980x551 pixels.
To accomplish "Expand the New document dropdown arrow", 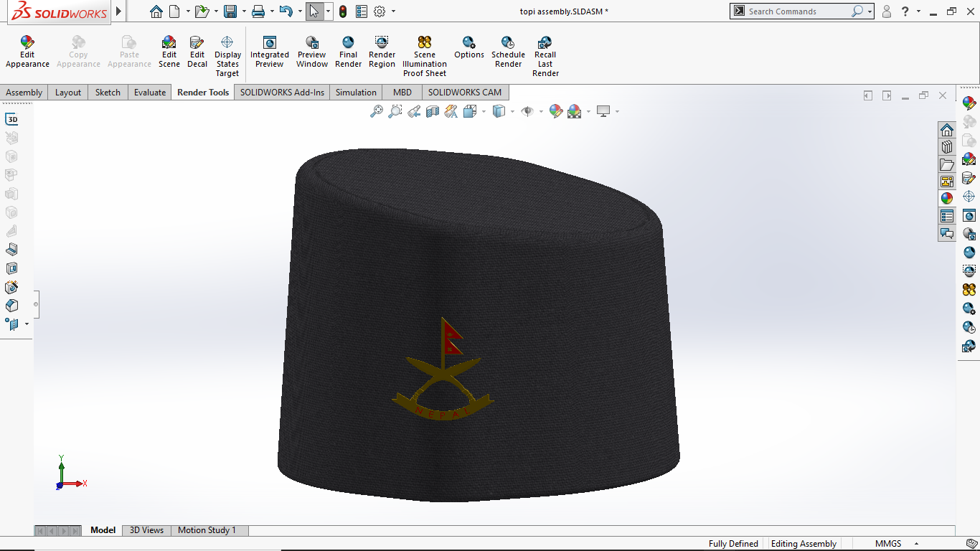I will 188,11.
